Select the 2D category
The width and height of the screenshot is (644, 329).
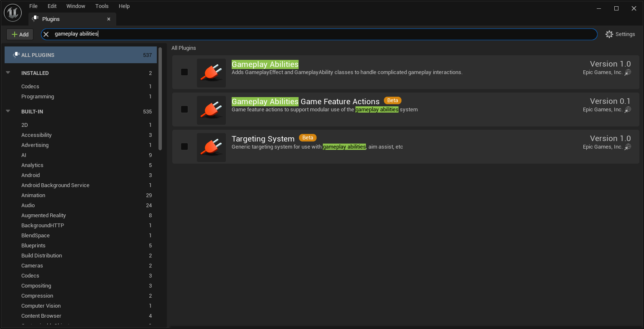tap(81, 125)
